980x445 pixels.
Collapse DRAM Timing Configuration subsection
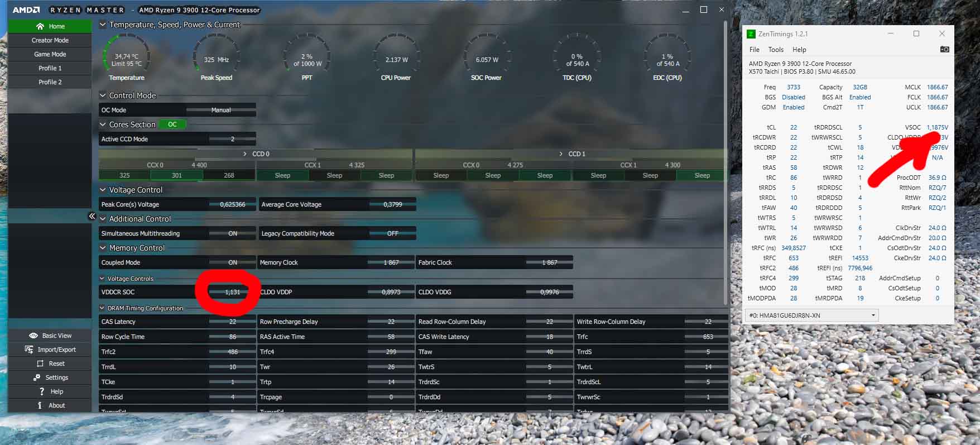(102, 308)
